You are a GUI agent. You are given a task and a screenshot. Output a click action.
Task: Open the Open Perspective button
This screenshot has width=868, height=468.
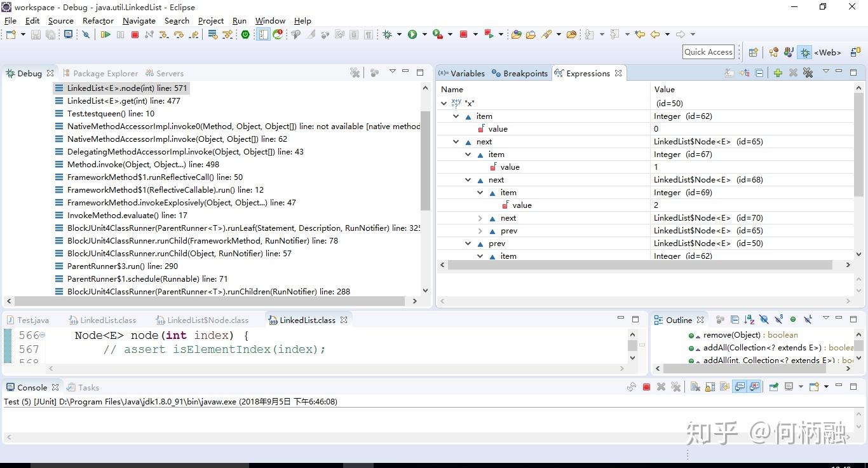[x=753, y=52]
